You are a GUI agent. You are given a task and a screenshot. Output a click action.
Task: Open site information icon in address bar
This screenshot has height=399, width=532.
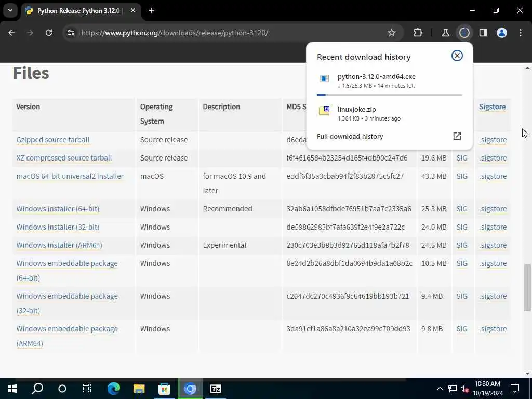[x=71, y=33]
